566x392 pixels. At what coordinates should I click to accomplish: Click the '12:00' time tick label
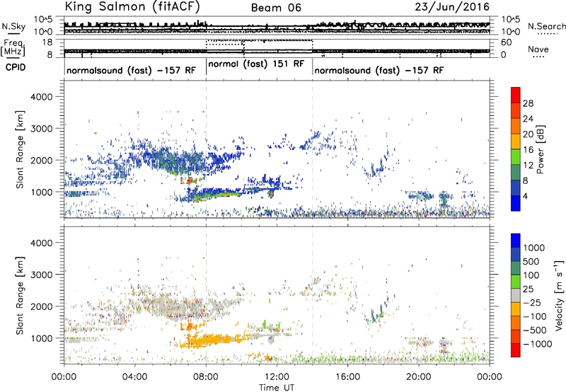coord(277,377)
